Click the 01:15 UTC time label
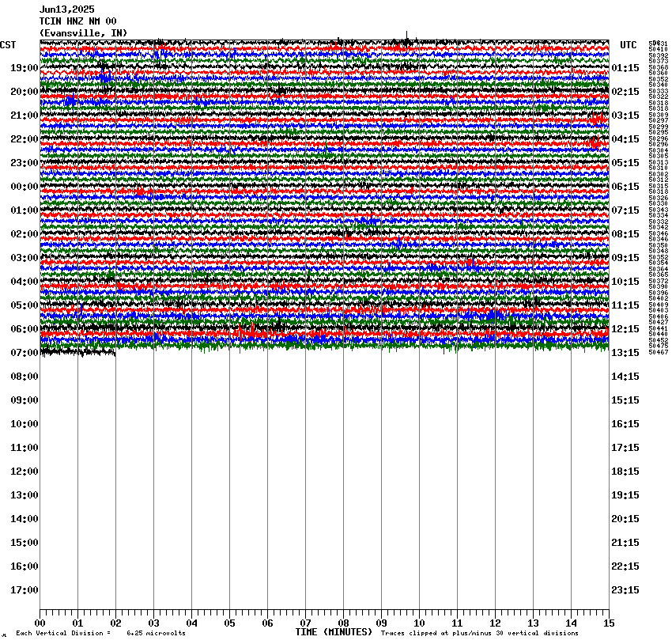This screenshot has width=672, height=644. [x=625, y=68]
